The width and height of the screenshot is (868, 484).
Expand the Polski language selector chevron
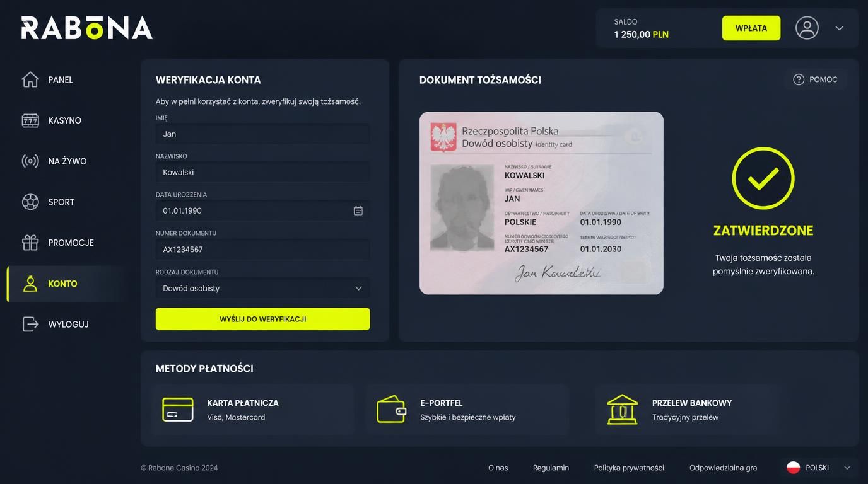coord(847,468)
